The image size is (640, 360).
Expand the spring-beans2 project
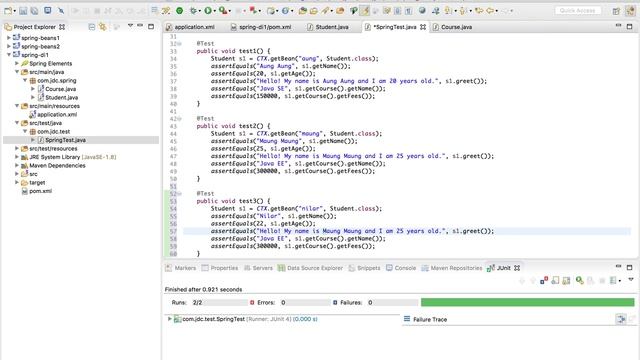point(9,46)
